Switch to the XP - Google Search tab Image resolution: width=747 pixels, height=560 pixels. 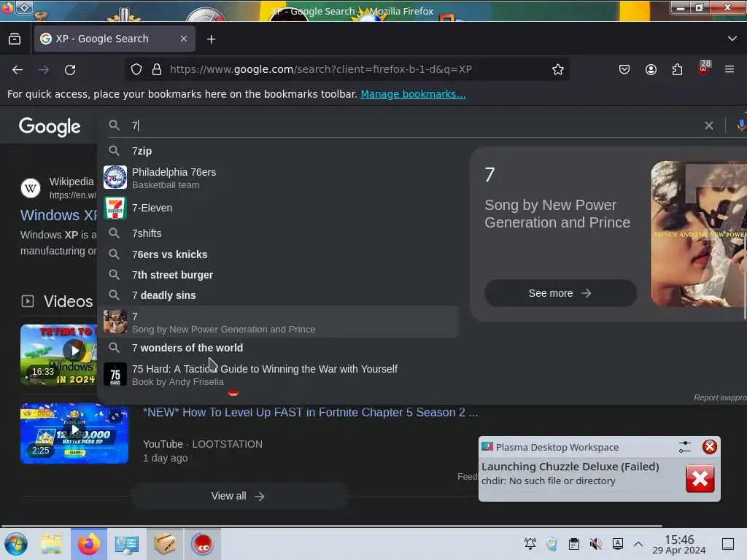[115, 39]
